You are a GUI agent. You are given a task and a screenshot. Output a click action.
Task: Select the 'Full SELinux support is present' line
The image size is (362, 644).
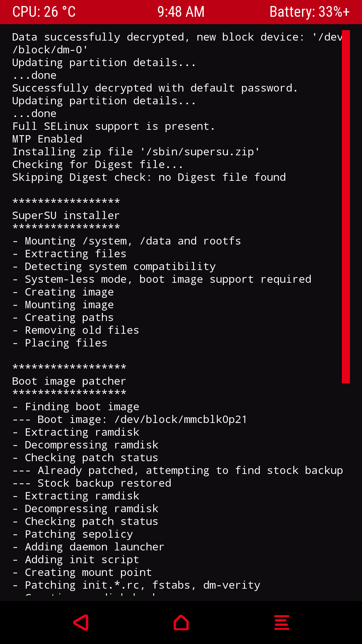[x=113, y=126]
